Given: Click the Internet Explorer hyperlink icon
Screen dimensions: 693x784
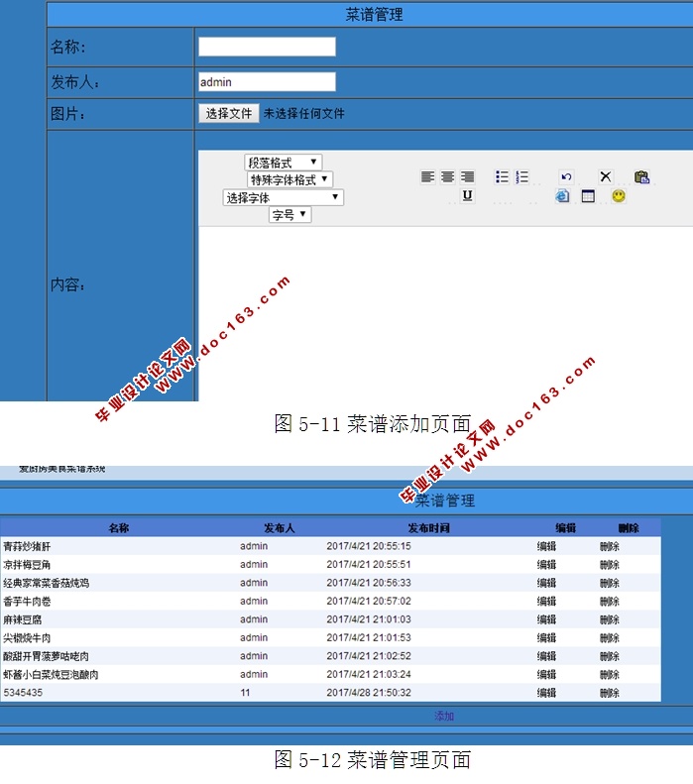Looking at the screenshot, I should [x=562, y=195].
